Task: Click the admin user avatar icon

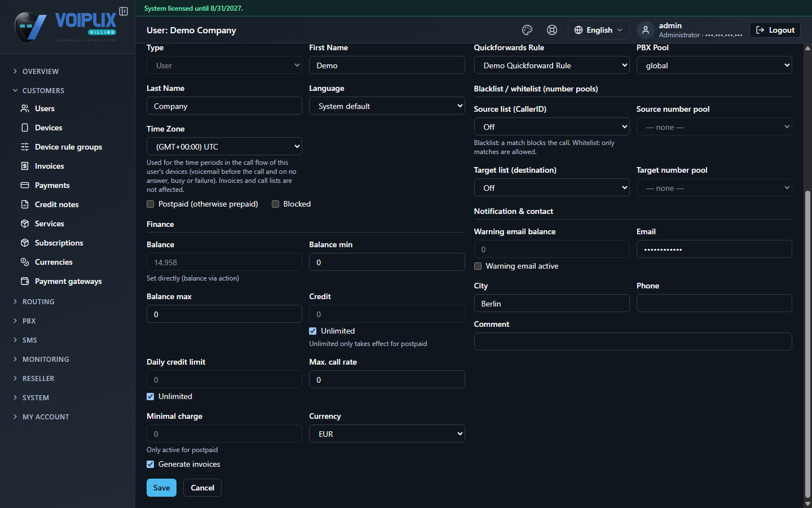Action: 646,30
